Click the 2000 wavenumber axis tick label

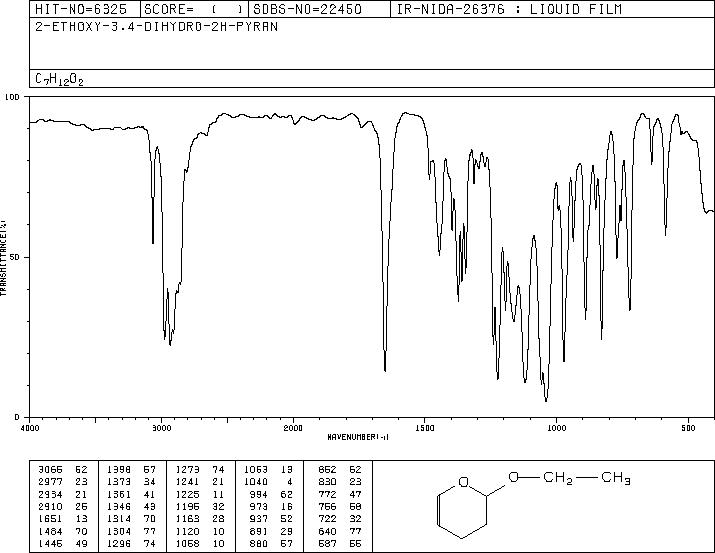[x=293, y=428]
